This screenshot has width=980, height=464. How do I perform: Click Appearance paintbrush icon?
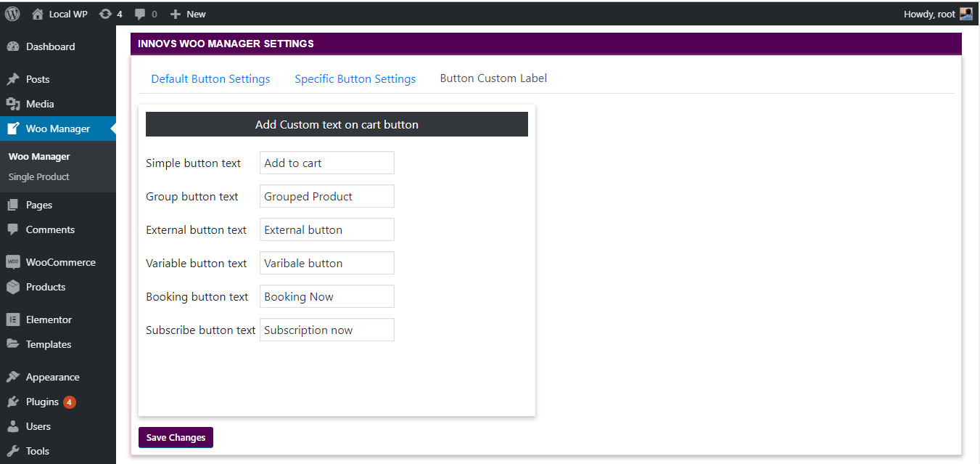[13, 377]
